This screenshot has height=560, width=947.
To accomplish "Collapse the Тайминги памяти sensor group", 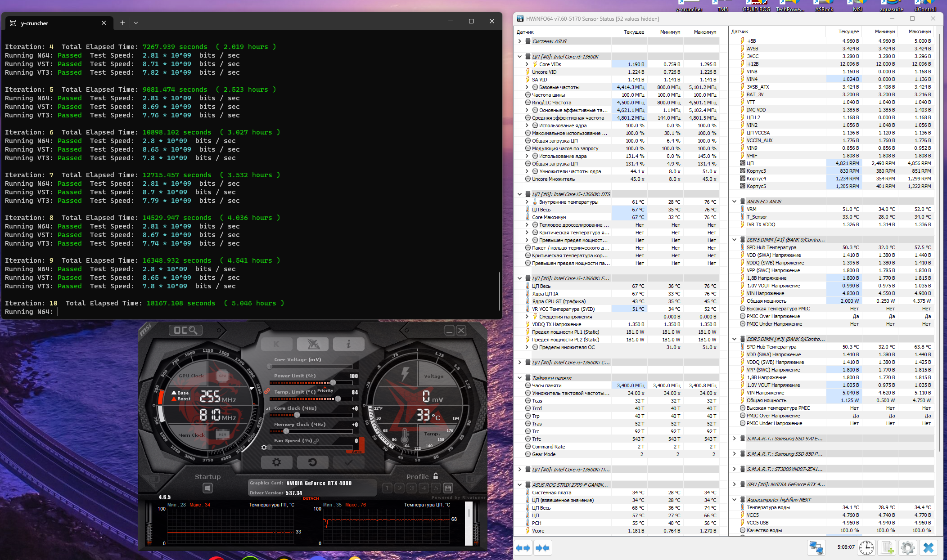I will coord(520,378).
